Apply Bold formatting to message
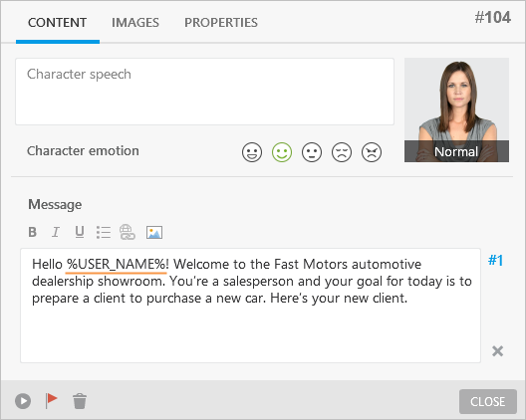This screenshot has height=420, width=526. (33, 232)
